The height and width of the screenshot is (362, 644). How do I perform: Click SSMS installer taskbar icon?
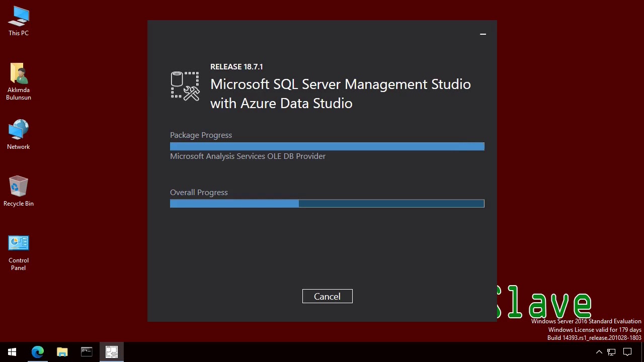[112, 352]
